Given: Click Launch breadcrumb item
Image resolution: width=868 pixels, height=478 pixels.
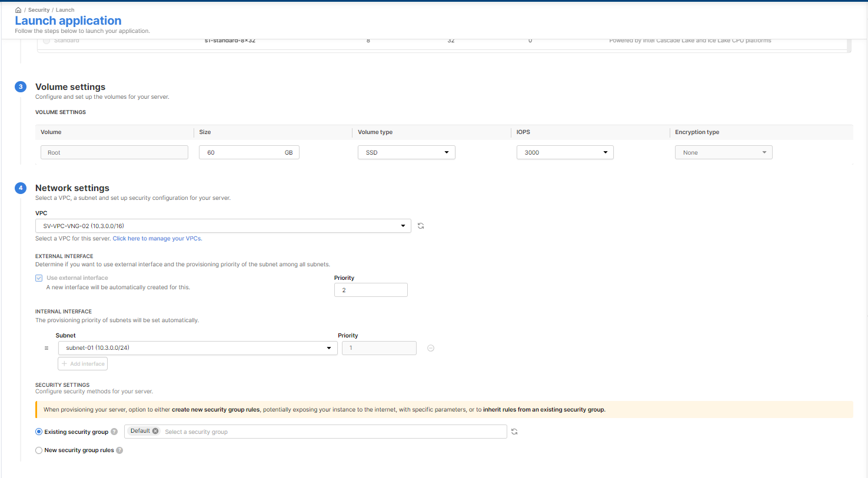Looking at the screenshot, I should click(65, 10).
